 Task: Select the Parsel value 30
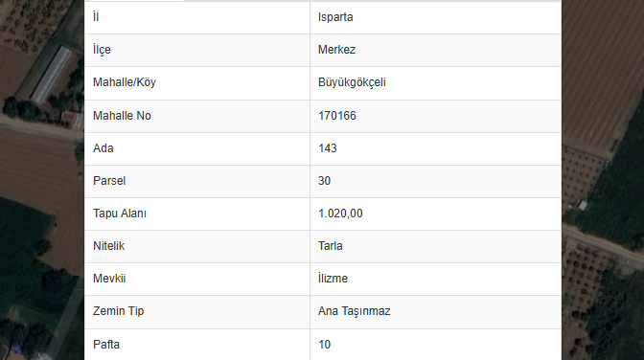324,181
